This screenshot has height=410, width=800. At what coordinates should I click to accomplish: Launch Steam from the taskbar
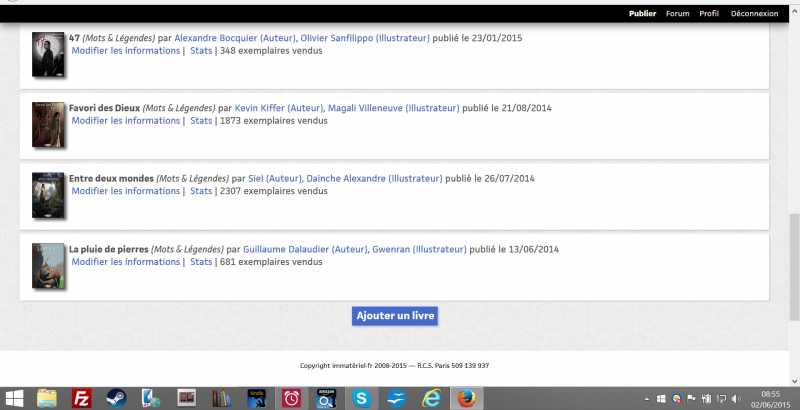pyautogui.click(x=117, y=398)
